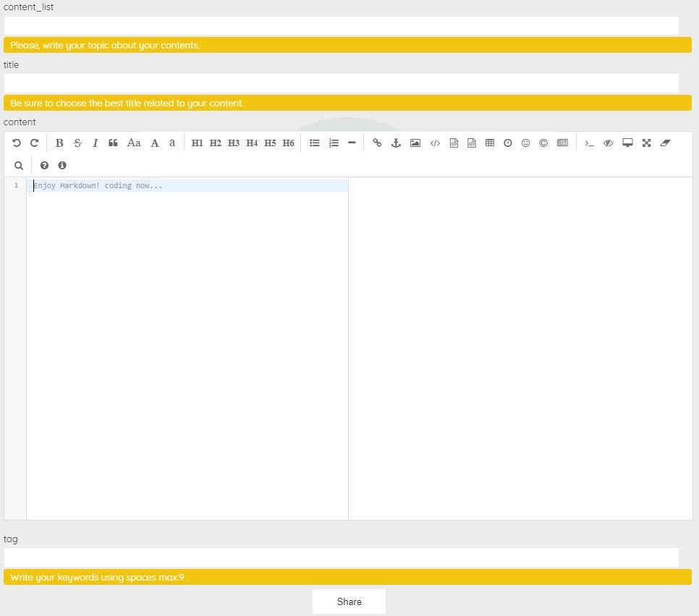699x616 pixels.
Task: Jump to a line with the terminal icon
Action: [x=589, y=143]
